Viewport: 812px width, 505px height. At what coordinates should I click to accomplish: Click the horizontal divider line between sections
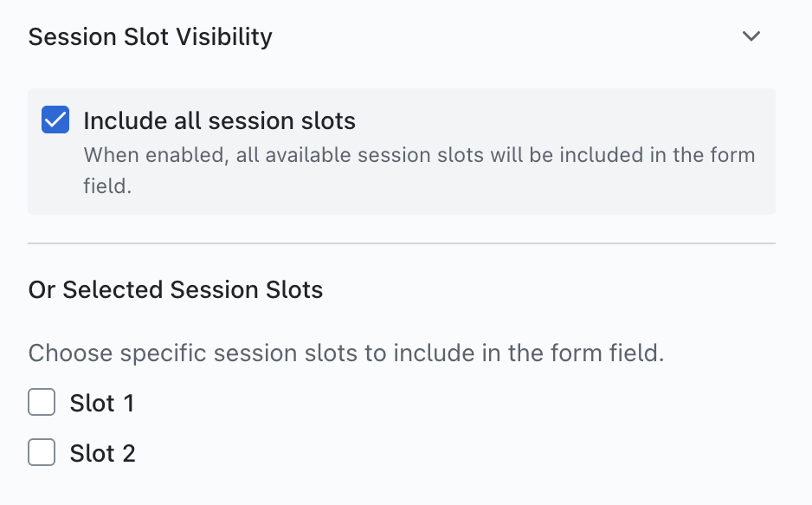coord(402,244)
